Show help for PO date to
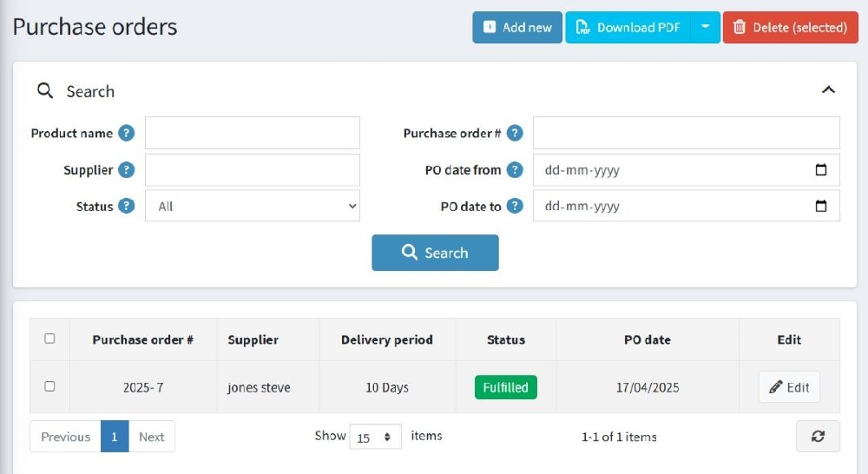This screenshot has height=474, width=868. (515, 206)
